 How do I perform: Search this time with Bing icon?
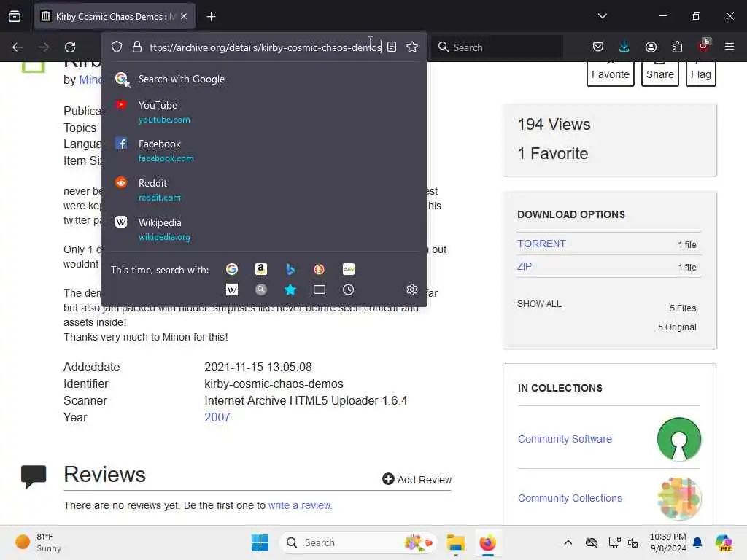point(290,270)
